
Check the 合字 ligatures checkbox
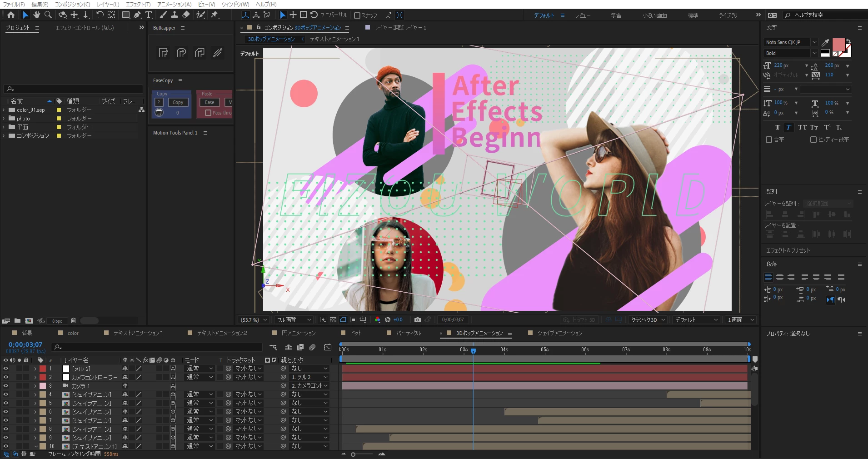point(769,140)
